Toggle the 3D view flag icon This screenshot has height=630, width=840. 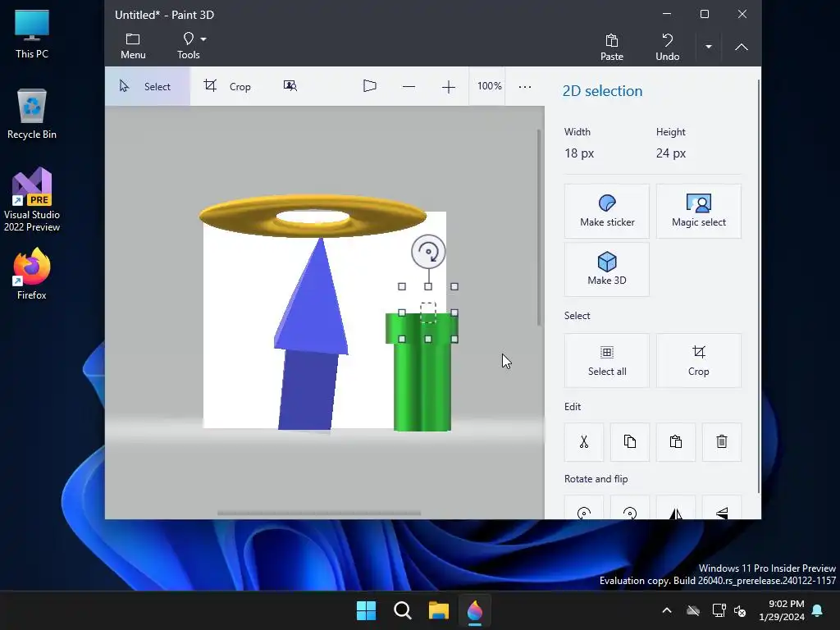370,86
